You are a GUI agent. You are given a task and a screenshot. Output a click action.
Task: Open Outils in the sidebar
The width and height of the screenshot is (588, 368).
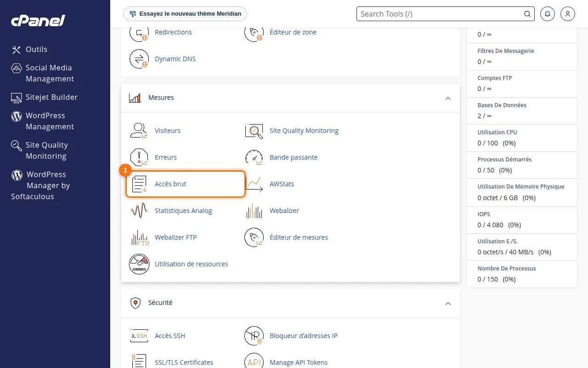click(x=30, y=49)
